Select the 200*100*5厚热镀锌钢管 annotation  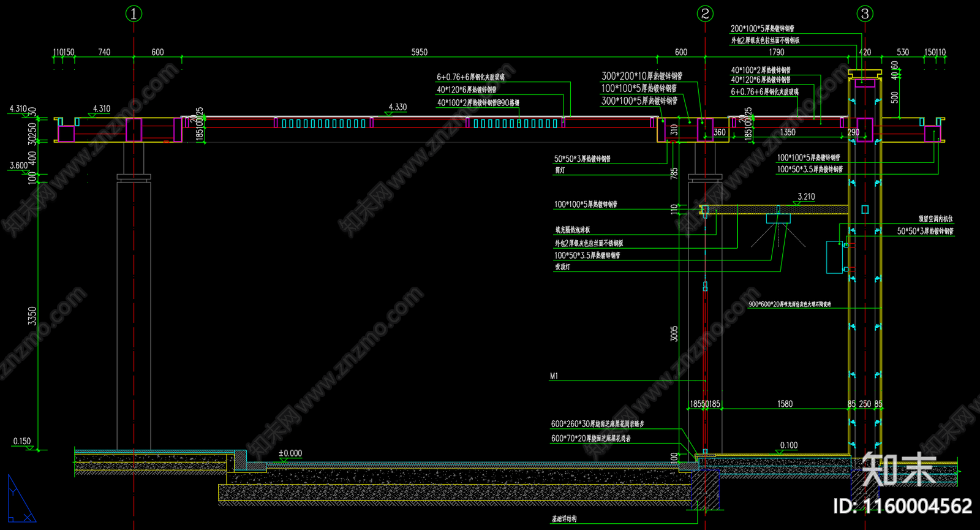pos(763,29)
